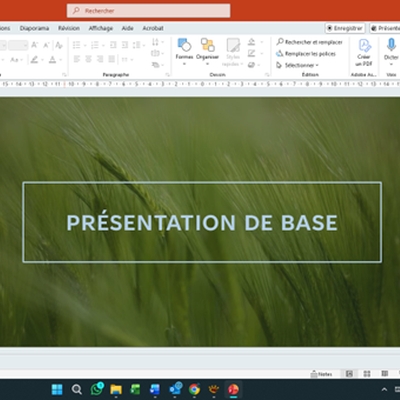This screenshot has height=400, width=400.
Task: Open the Formes shapes gallery
Action: [184, 51]
